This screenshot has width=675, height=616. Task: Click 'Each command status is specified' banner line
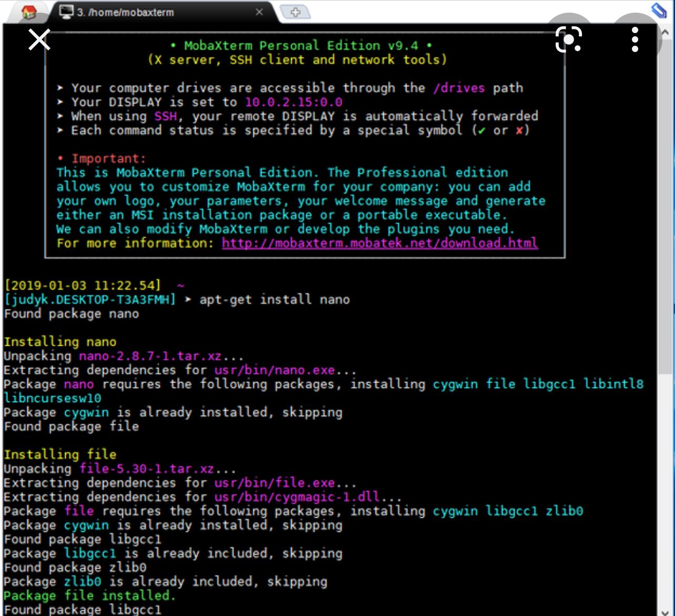point(293,130)
